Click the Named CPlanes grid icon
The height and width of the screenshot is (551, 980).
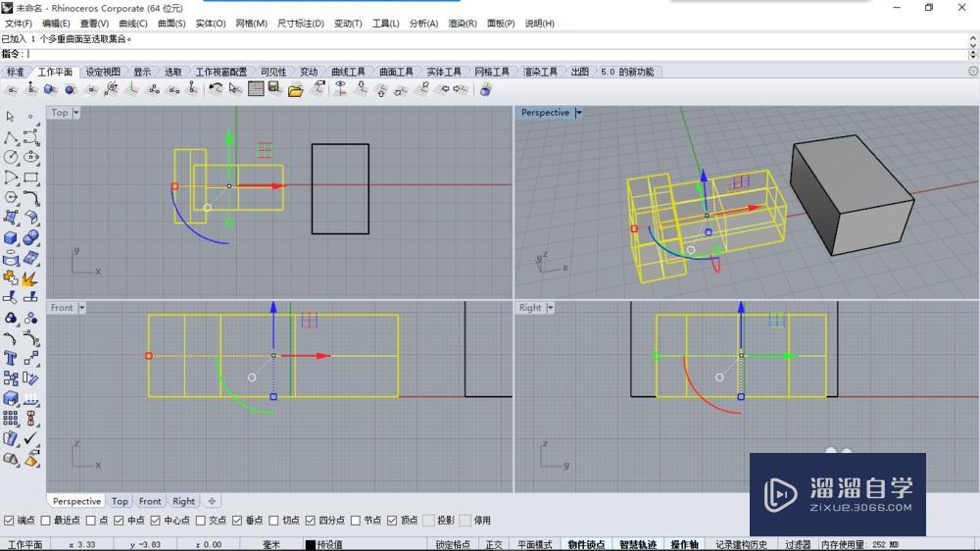[256, 89]
